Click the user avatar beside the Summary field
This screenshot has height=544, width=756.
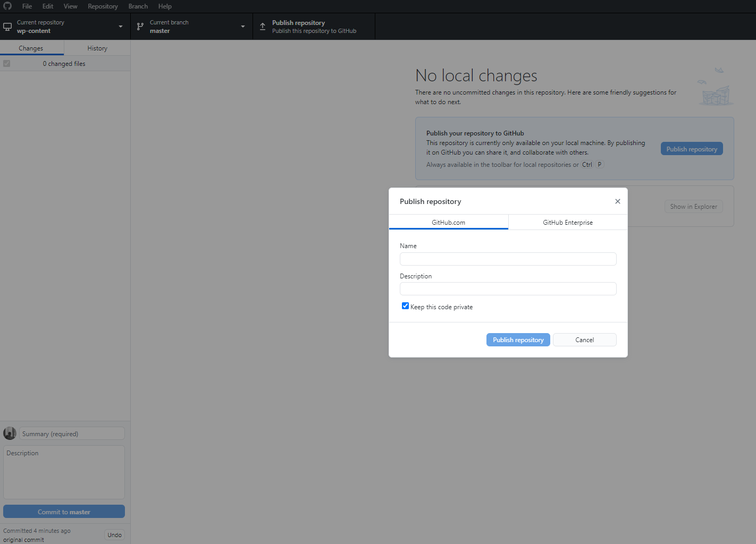(10, 433)
